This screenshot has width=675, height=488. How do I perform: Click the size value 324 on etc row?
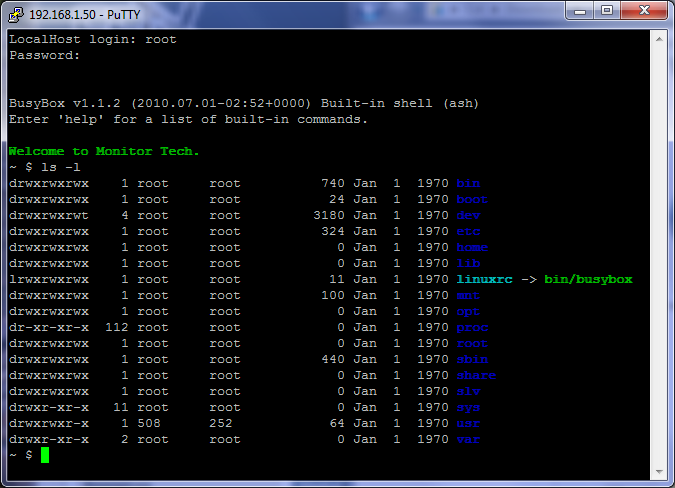pyautogui.click(x=333, y=232)
